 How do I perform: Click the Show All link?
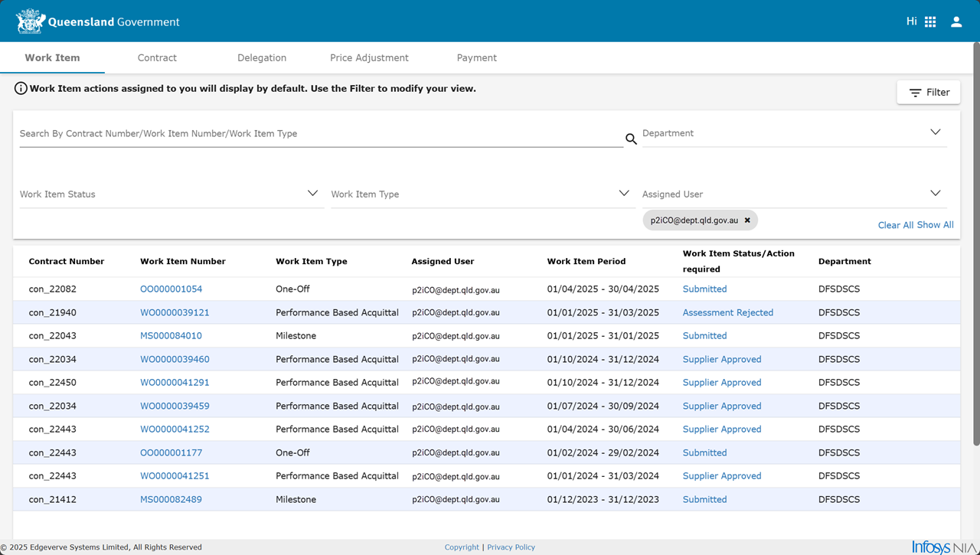click(936, 225)
